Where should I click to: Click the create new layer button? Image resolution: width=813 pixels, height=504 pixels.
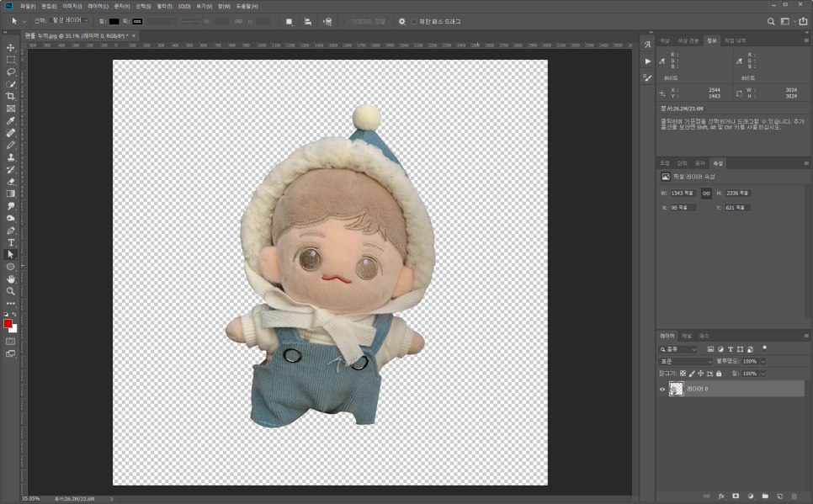pyautogui.click(x=779, y=496)
